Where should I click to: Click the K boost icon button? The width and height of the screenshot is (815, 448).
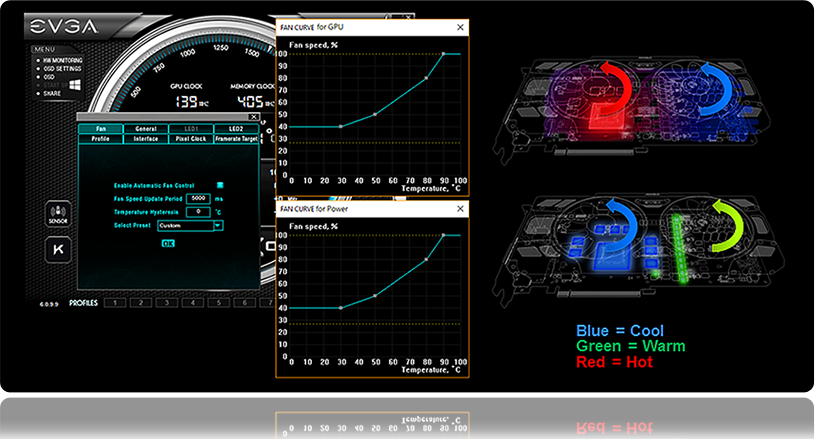58,249
